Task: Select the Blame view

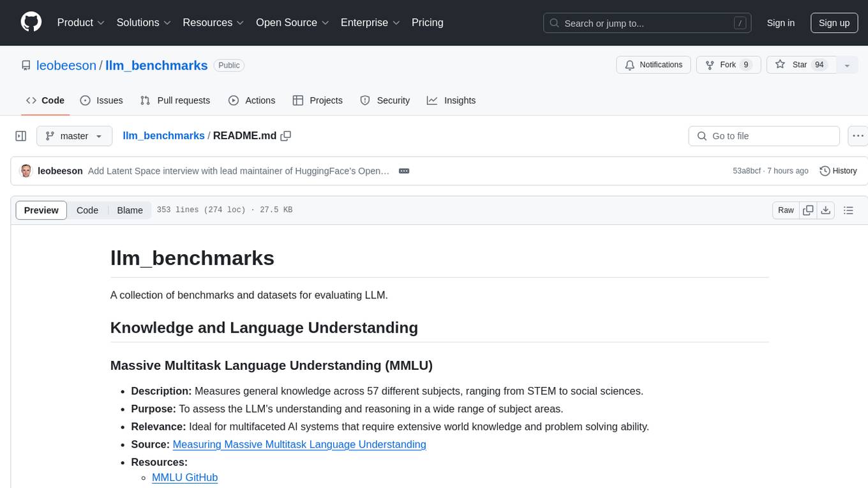Action: 130,210
